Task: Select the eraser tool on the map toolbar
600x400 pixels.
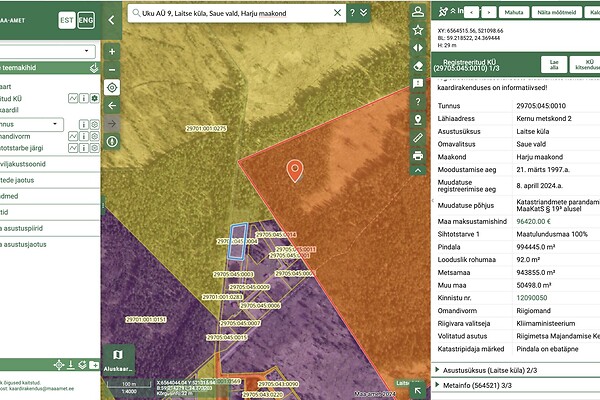Action: [418, 66]
